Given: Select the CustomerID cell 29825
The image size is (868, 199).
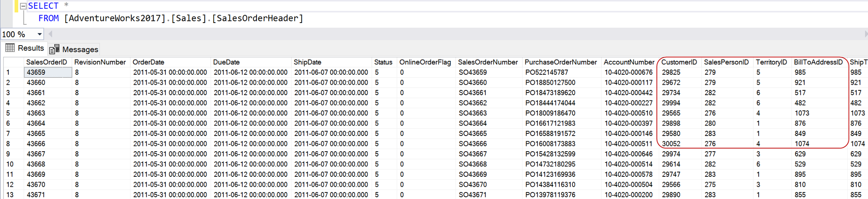Looking at the screenshot, I should (x=680, y=73).
